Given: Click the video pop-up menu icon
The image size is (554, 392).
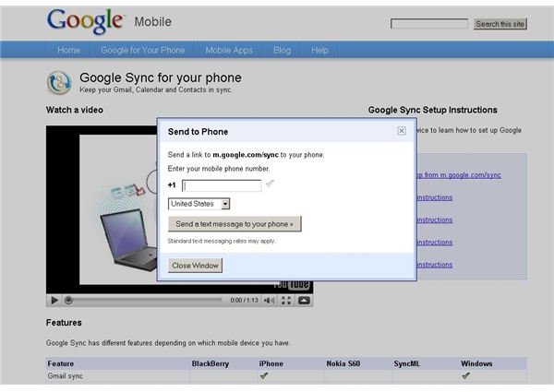Looking at the screenshot, I should [304, 301].
